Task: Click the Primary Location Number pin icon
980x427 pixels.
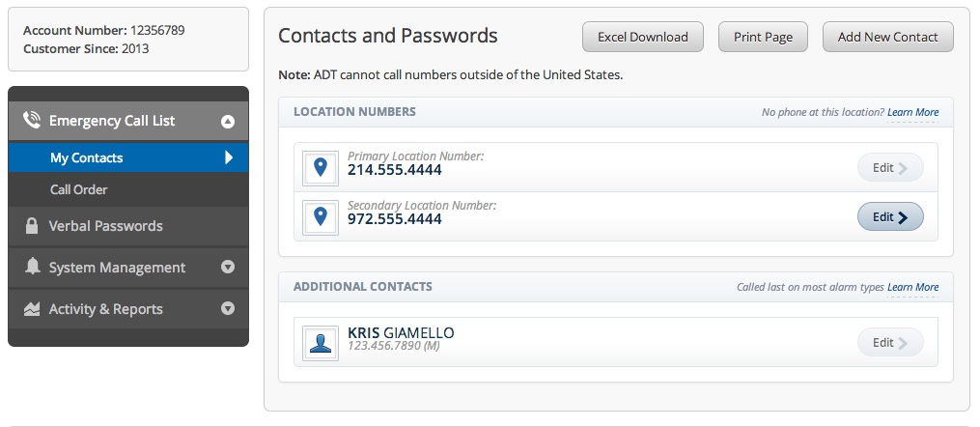Action: (x=320, y=168)
